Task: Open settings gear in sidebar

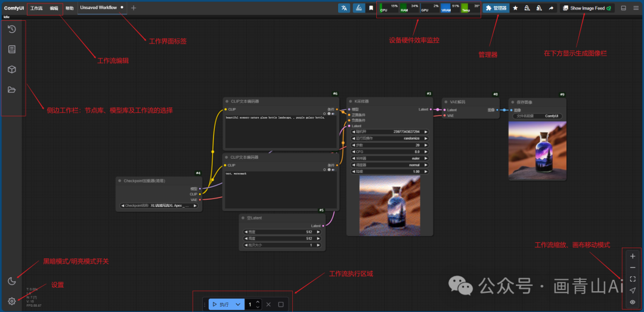Action: pyautogui.click(x=12, y=301)
